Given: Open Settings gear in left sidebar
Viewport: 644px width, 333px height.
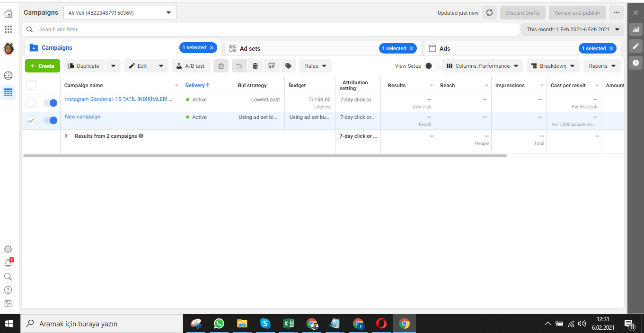Looking at the screenshot, I should [x=8, y=249].
